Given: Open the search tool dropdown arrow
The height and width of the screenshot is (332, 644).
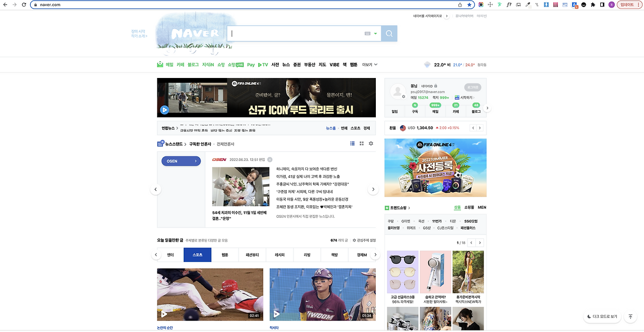Looking at the screenshot, I should [x=375, y=33].
